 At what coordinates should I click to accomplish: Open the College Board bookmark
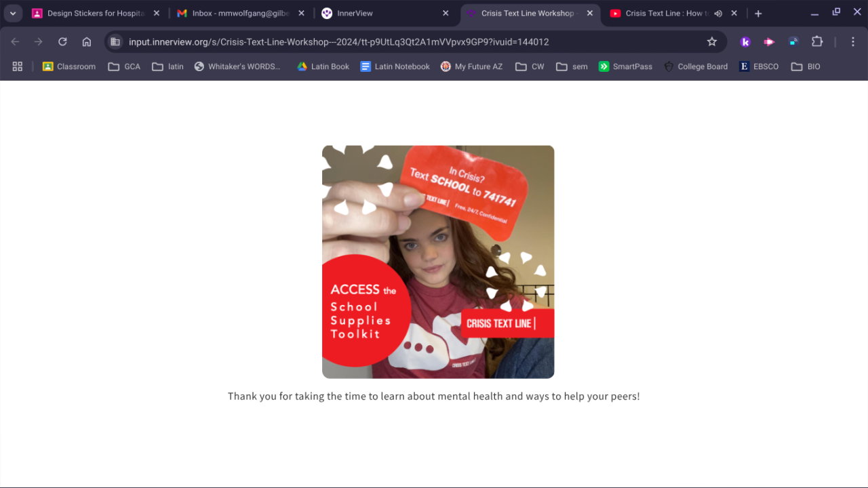pyautogui.click(x=696, y=66)
